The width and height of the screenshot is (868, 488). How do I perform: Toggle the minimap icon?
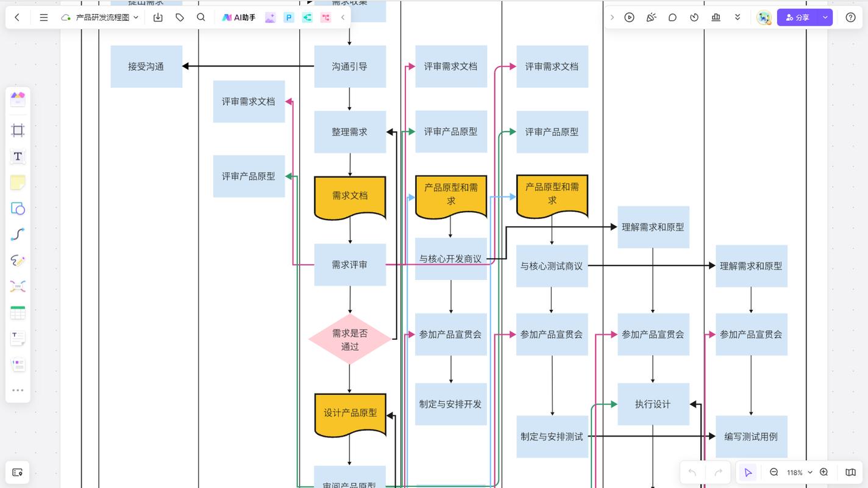[x=850, y=472]
